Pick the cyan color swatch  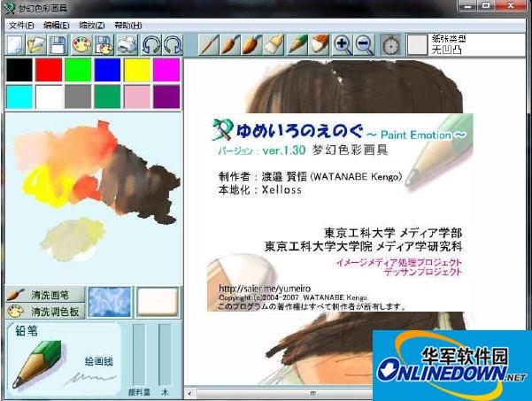(19, 96)
